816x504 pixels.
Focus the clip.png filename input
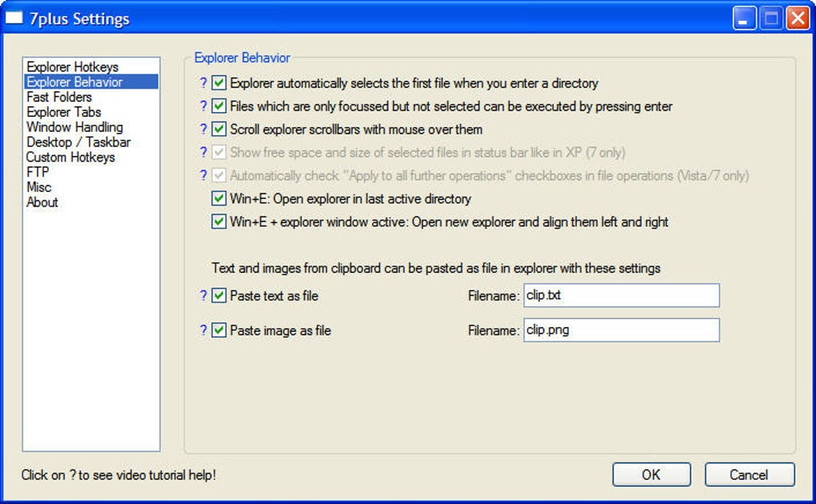click(621, 330)
